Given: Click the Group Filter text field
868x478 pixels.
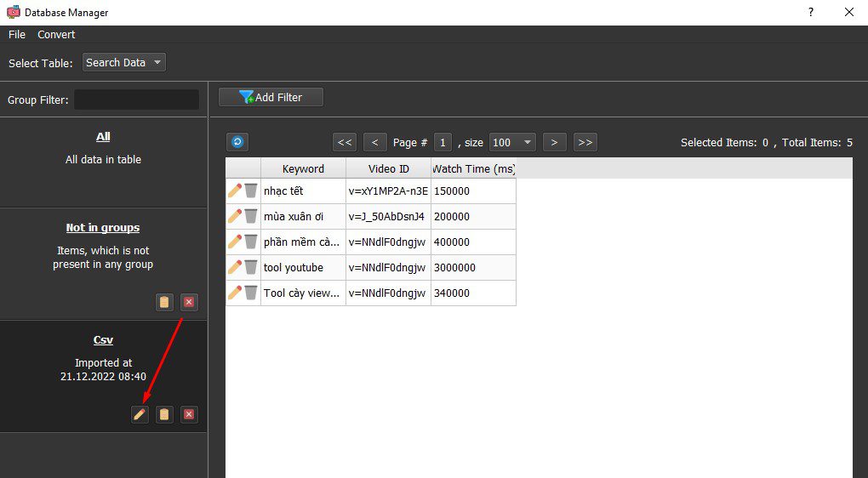Looking at the screenshot, I should pos(136,100).
